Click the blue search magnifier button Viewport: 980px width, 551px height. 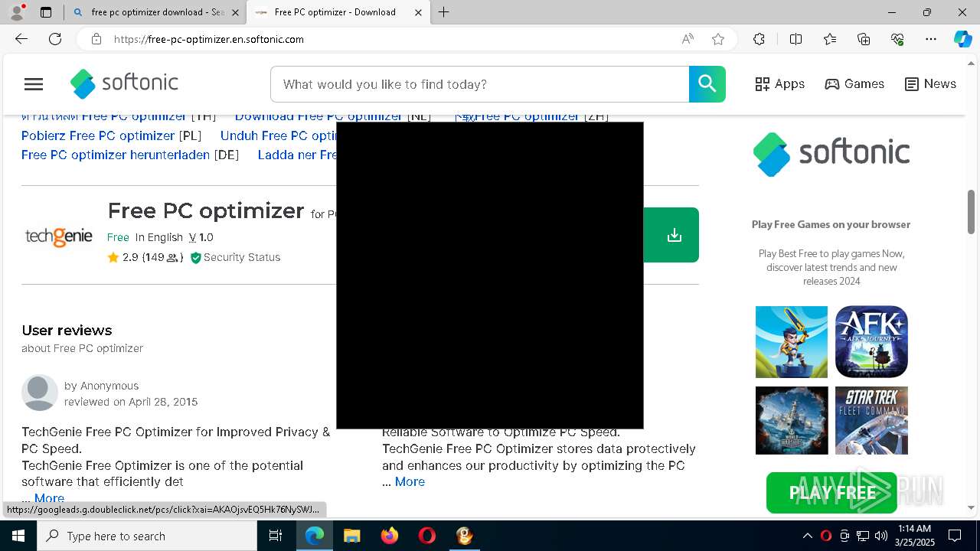[707, 84]
